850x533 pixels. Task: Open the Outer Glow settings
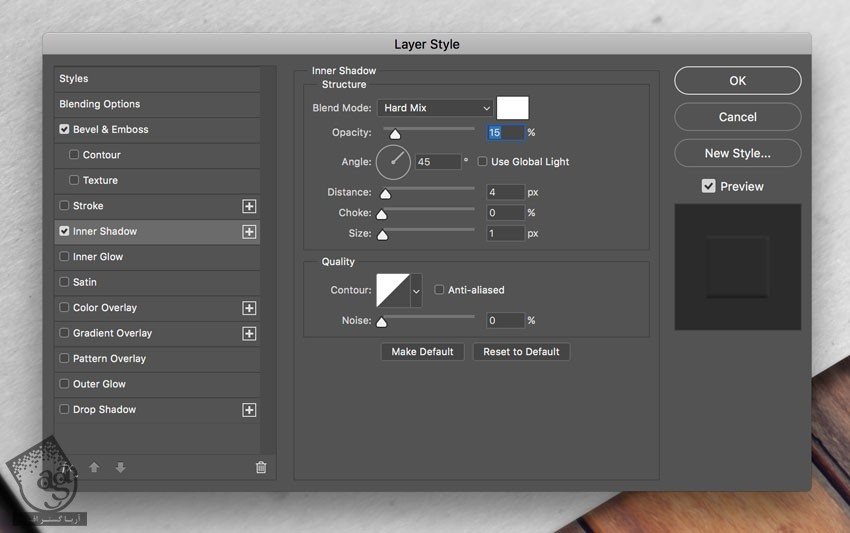[99, 384]
